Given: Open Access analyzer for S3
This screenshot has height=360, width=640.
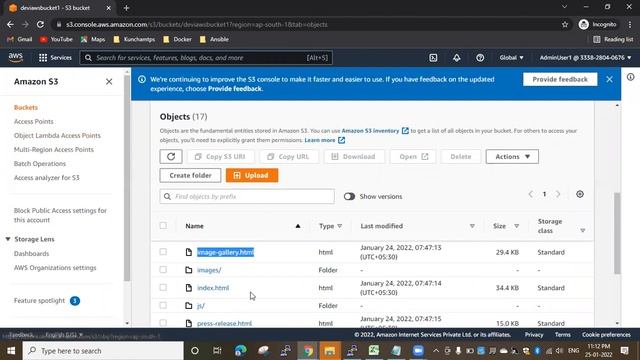Looking at the screenshot, I should click(47, 178).
